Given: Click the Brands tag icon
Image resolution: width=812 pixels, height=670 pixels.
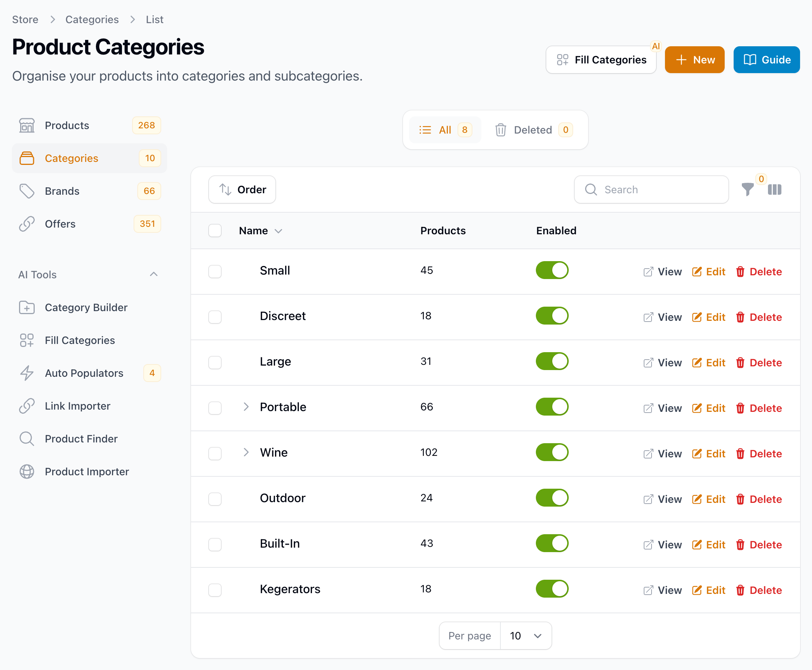Looking at the screenshot, I should coord(26,191).
